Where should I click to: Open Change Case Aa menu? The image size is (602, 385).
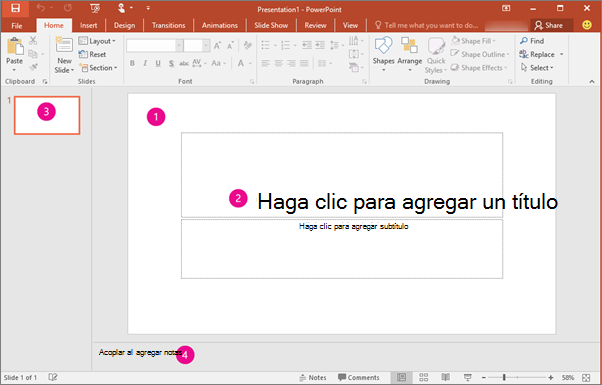coord(218,63)
